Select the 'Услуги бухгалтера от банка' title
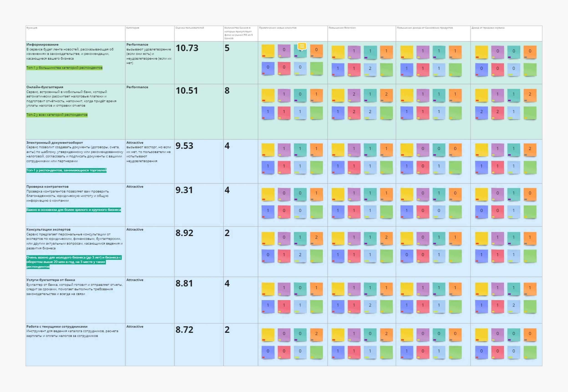This screenshot has height=392, width=568. pos(51,280)
